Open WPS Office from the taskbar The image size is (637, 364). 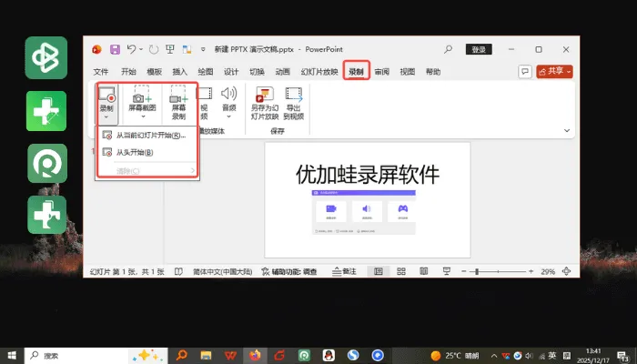click(x=230, y=356)
